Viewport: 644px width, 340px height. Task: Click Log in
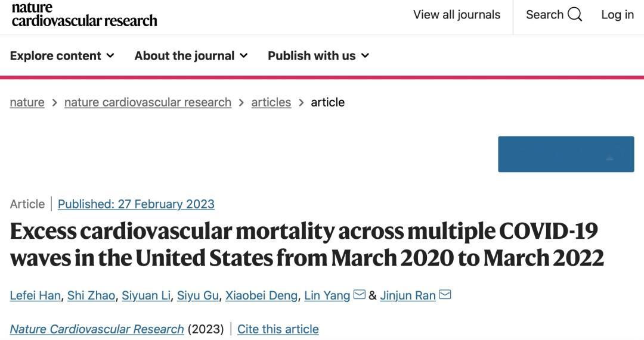617,15
